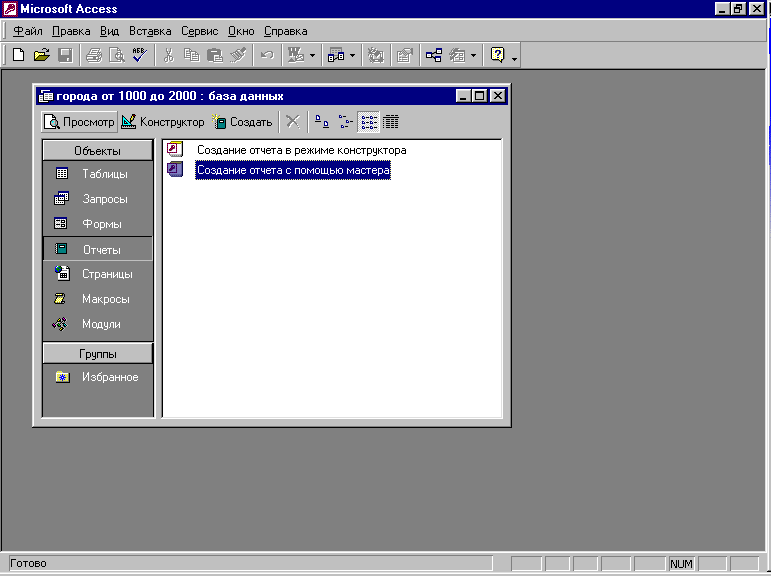Switch to List view
Image resolution: width=771 pixels, height=576 pixels.
coord(369,121)
